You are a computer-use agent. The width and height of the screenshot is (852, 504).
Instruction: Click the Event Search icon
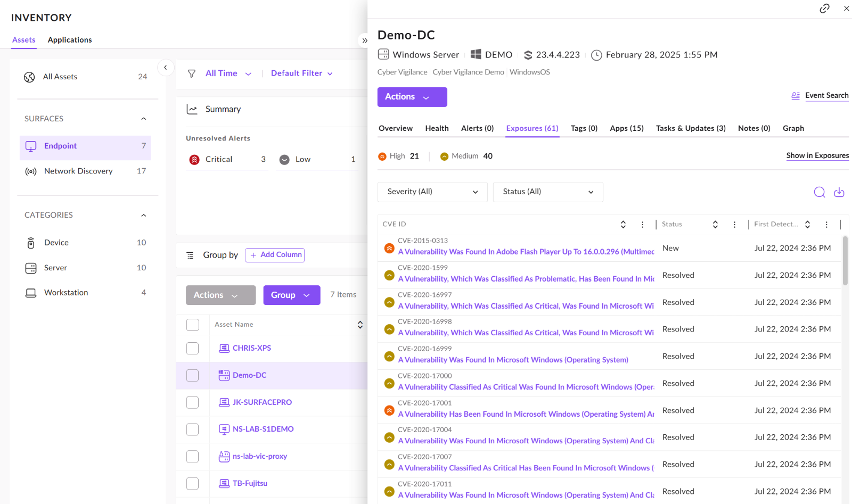pyautogui.click(x=796, y=96)
